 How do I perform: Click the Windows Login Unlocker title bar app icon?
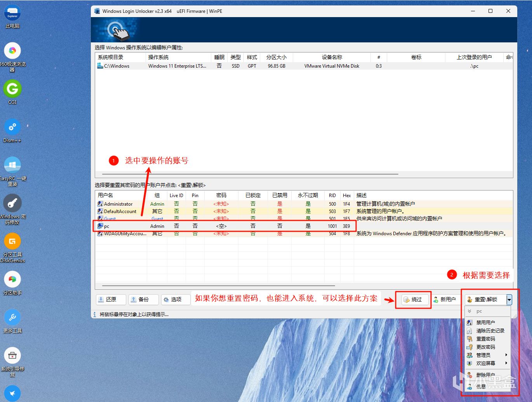[x=97, y=11]
